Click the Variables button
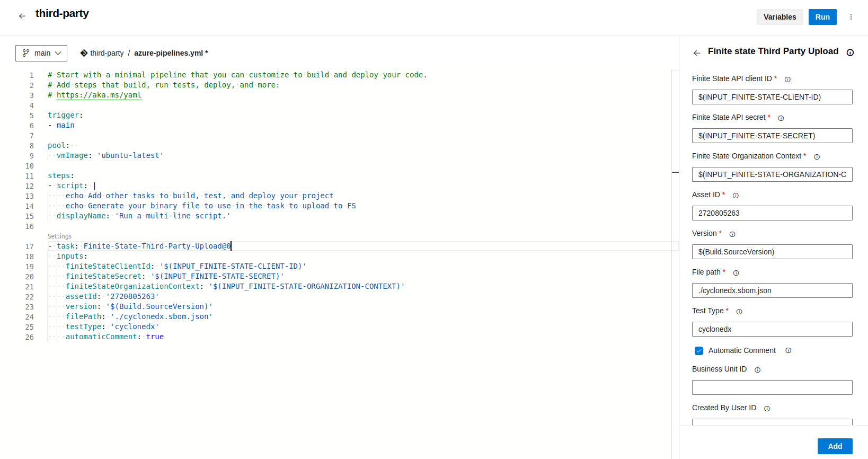 780,17
